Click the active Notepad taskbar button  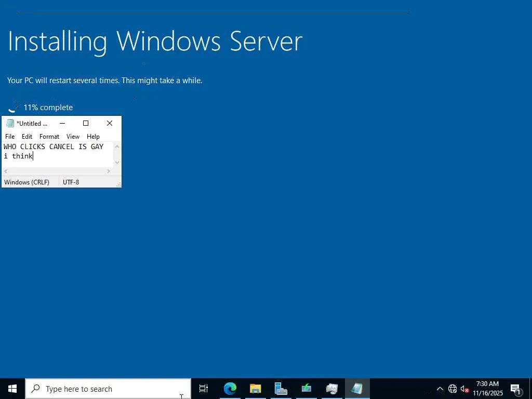[357, 389]
